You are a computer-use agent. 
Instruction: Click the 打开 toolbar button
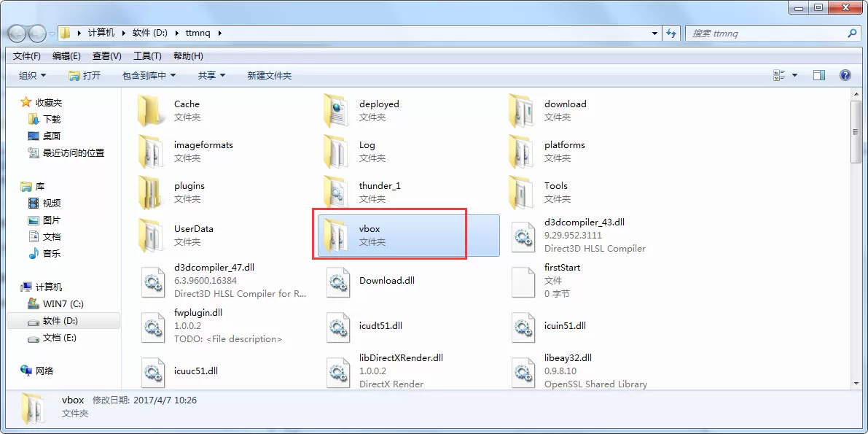tap(84, 75)
